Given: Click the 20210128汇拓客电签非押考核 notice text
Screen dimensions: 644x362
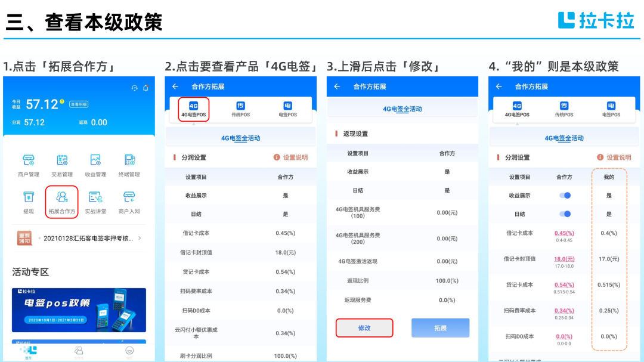Looking at the screenshot, I should [x=88, y=239].
